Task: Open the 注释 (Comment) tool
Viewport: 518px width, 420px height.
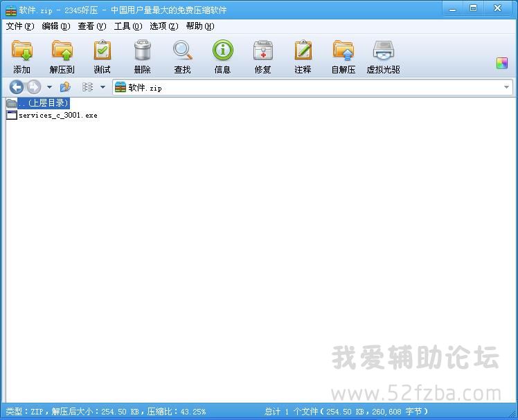Action: [303, 57]
